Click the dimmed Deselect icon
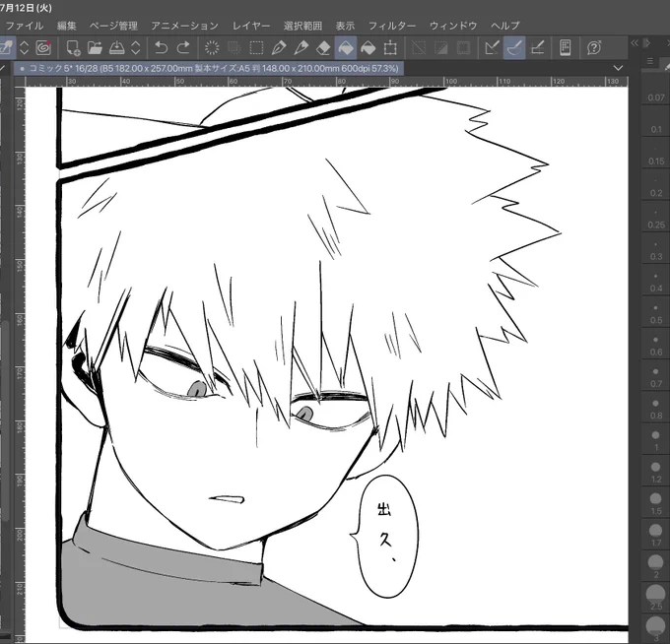Image resolution: width=670 pixels, height=644 pixels. click(x=419, y=47)
